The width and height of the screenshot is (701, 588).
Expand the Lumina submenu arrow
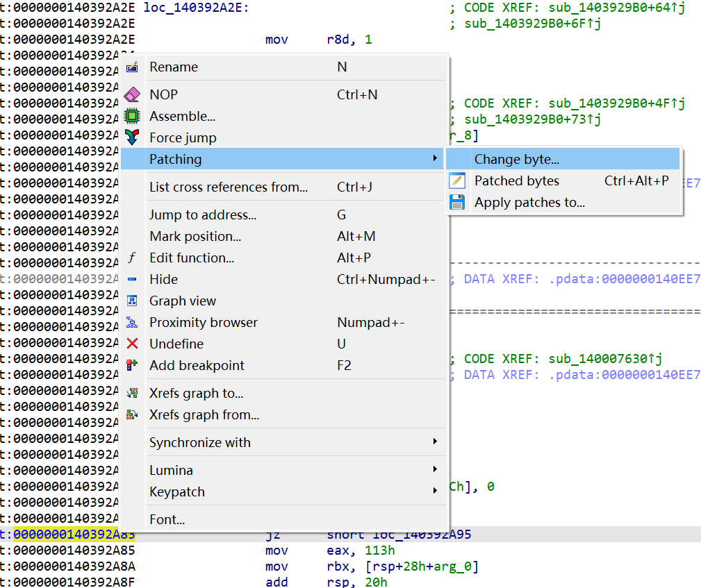click(x=436, y=470)
